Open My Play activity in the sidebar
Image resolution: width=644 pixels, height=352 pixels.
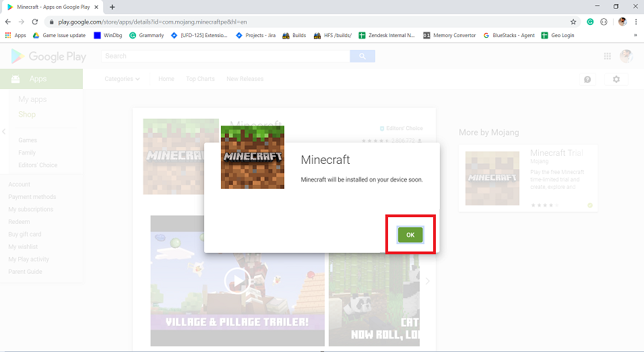[x=29, y=259]
